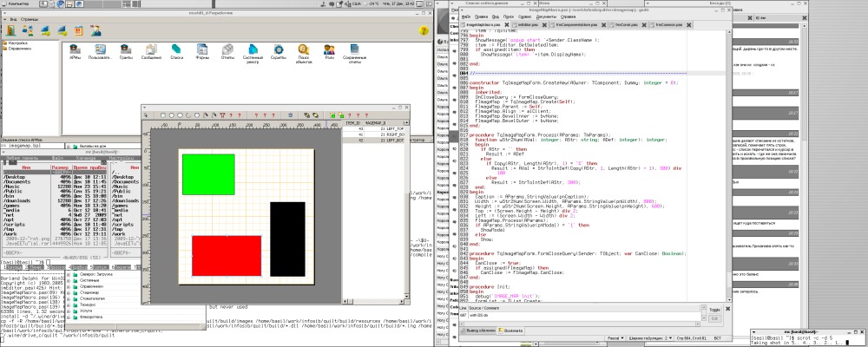Close the ImageMapMacro.pas tab in gedit

(505, 25)
